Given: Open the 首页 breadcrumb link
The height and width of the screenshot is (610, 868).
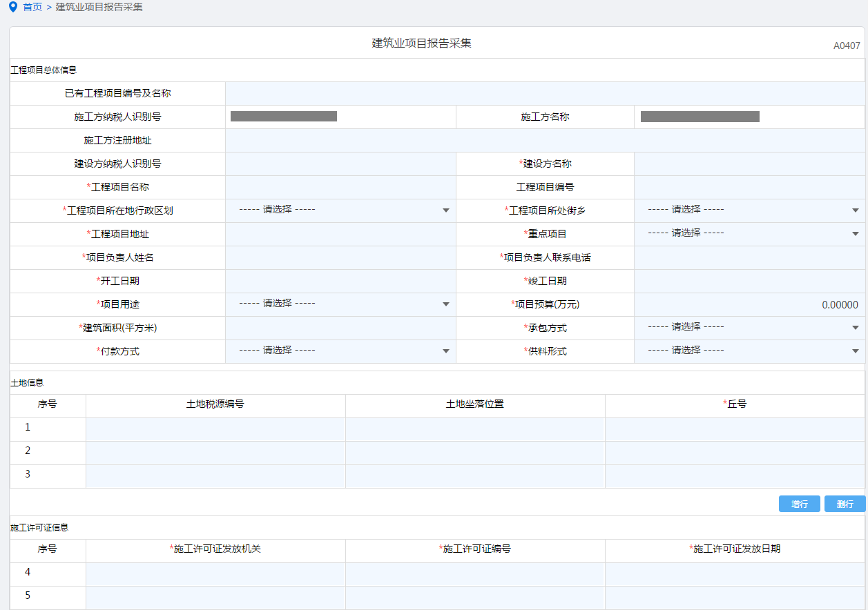Looking at the screenshot, I should pyautogui.click(x=32, y=7).
